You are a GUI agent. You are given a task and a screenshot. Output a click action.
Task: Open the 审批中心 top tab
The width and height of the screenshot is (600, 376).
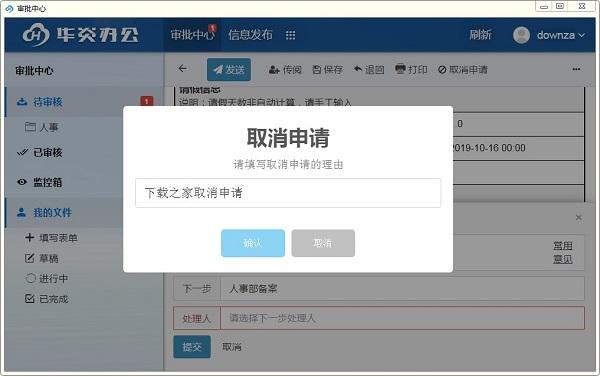point(192,35)
